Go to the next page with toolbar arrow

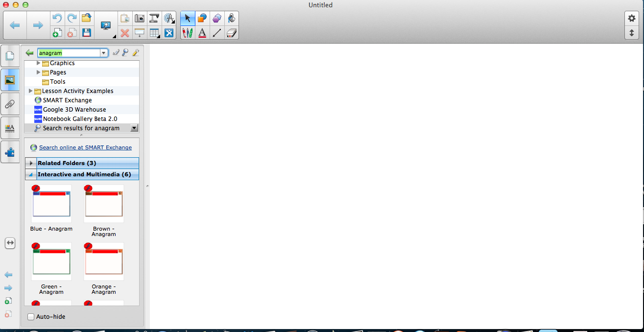[38, 25]
